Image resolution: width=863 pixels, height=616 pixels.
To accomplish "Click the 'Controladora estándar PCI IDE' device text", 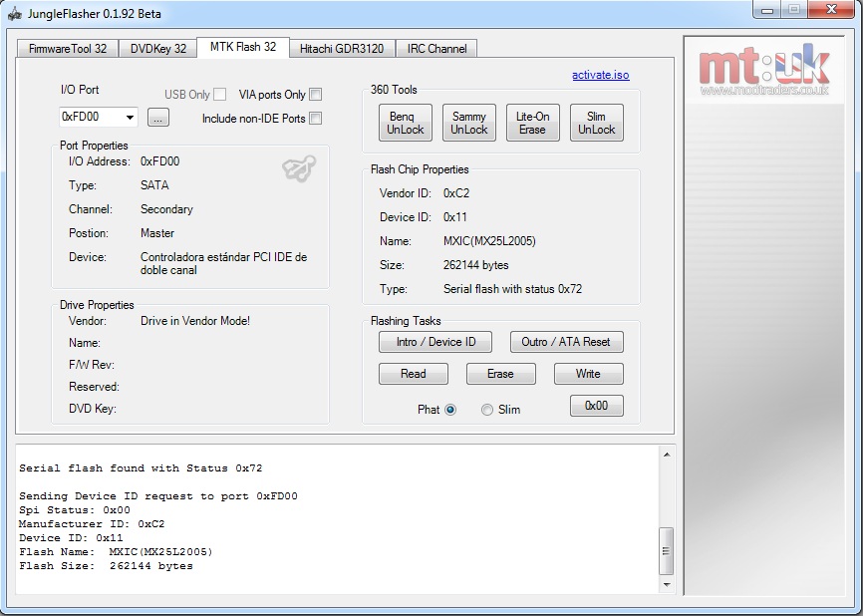I will tap(223, 264).
